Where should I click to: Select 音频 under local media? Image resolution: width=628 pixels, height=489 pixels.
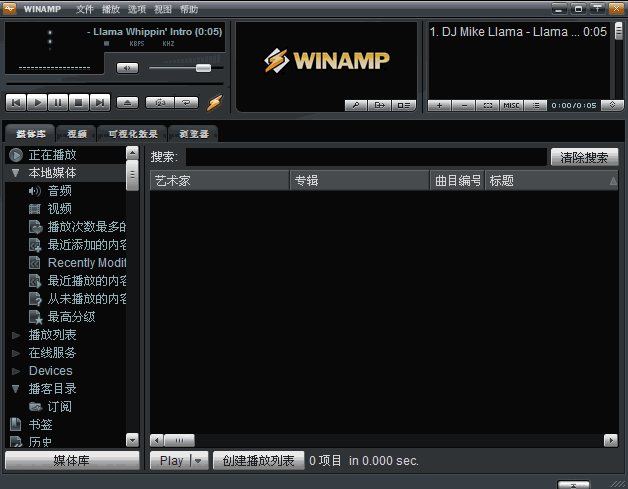point(60,191)
